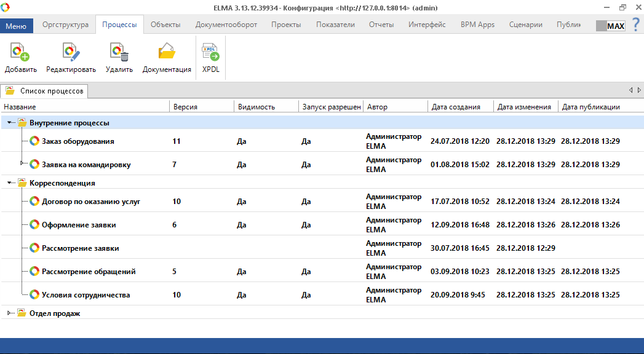Viewport: 644px width, 354px height.
Task: Collapse the Корреспонденция folder
Action: pos(9,183)
